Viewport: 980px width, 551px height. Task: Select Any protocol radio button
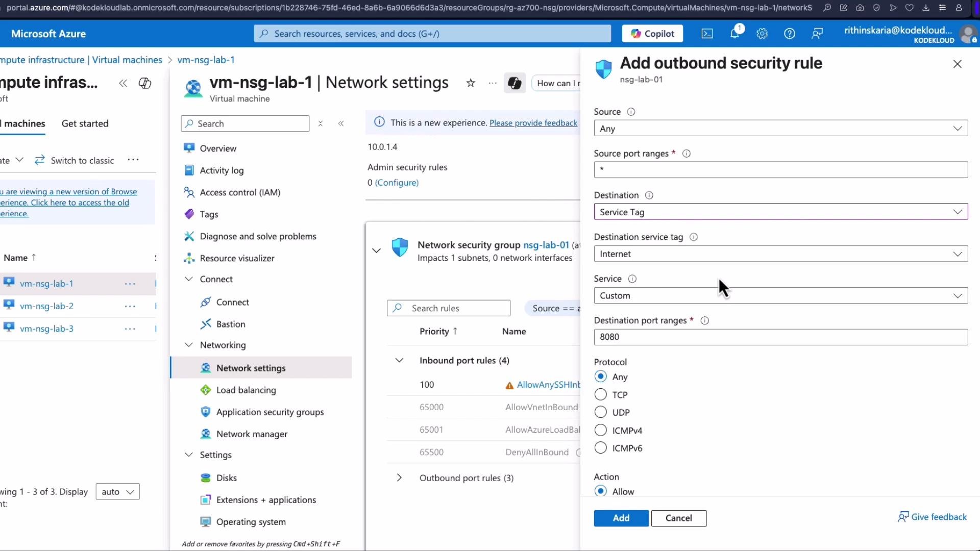(601, 377)
